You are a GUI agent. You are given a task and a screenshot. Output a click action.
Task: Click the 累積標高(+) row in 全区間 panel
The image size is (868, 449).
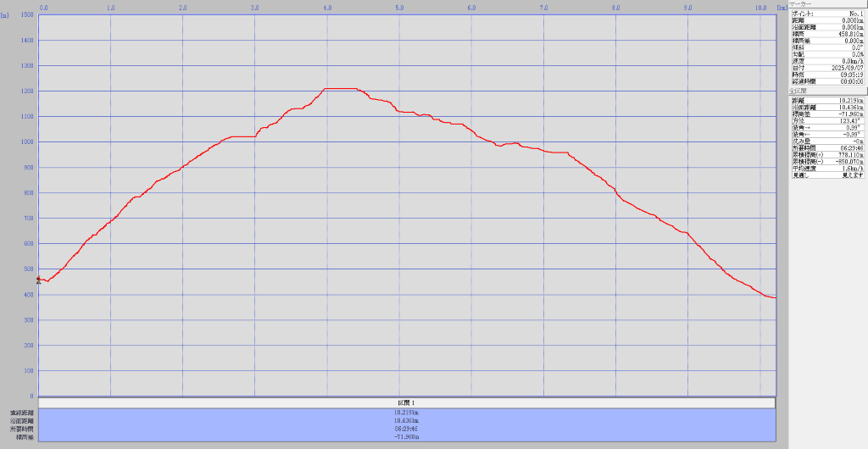827,154
